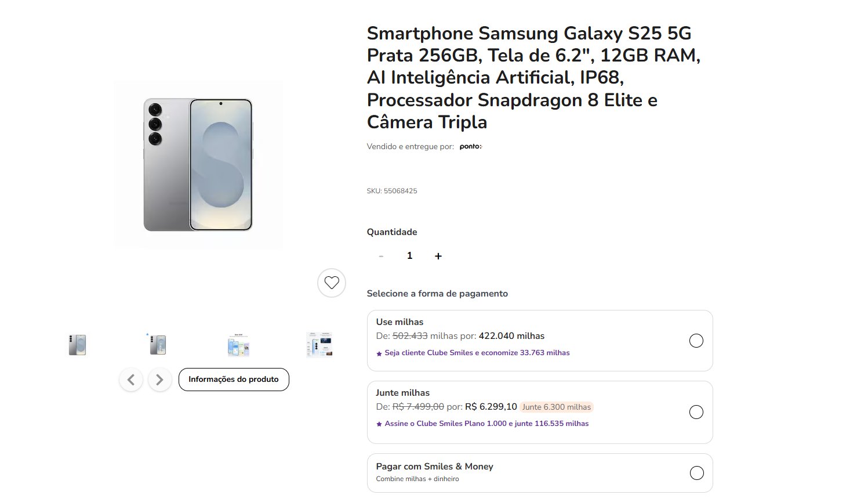Image resolution: width=868 pixels, height=502 pixels.
Task: Open 'Assine o Clube Smiles Plano 1.000' link
Action: (486, 424)
